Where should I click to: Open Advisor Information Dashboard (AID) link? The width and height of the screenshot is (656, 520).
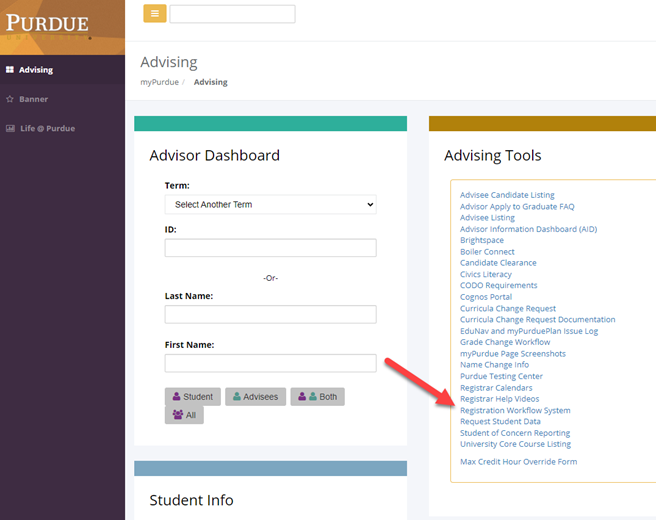point(528,229)
